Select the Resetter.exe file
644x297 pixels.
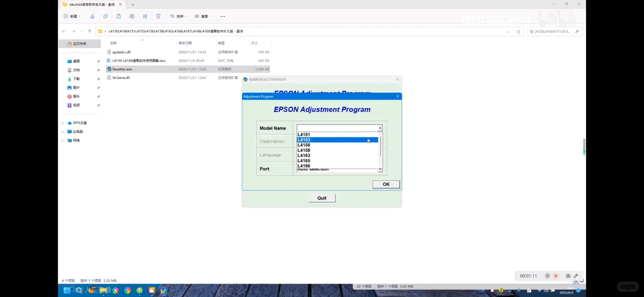point(122,69)
